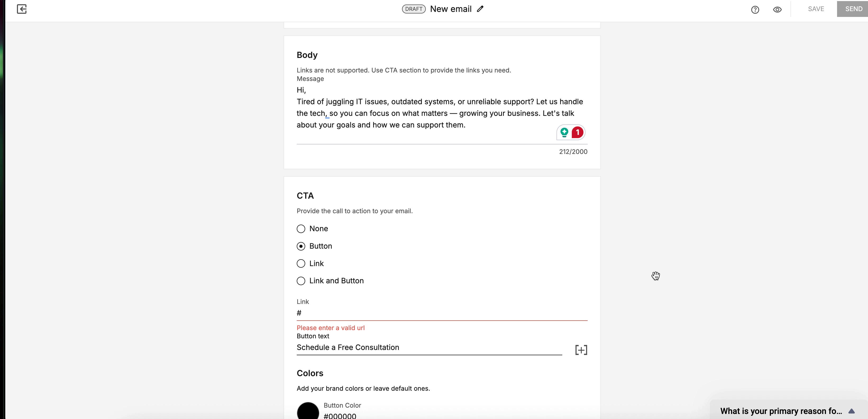Open AI suggestions via the lightbulb icon
The height and width of the screenshot is (419, 868).
point(564,132)
